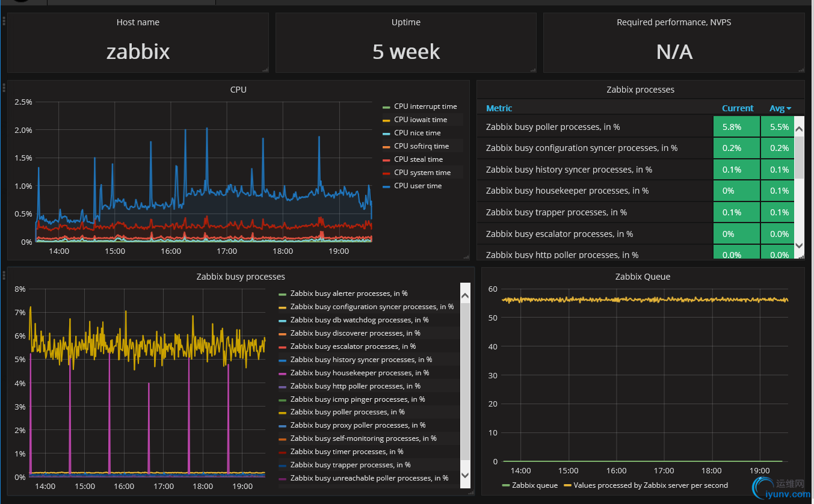814x504 pixels.
Task: Sort table by Metric column header
Action: click(499, 108)
